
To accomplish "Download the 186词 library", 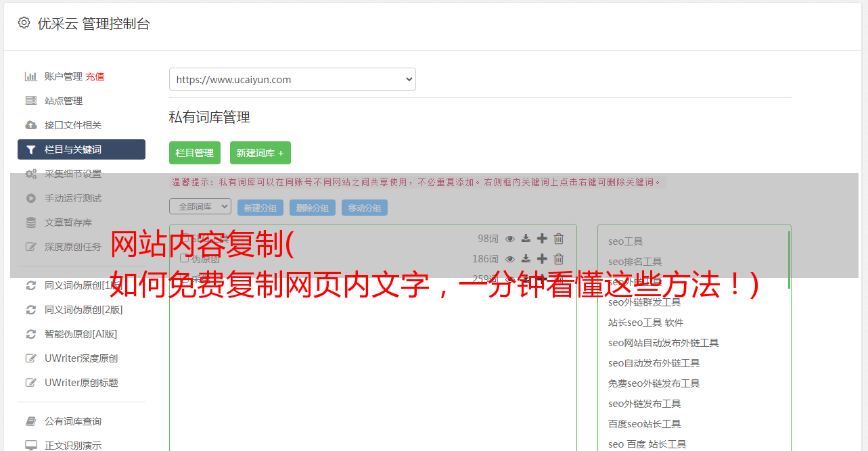I will coord(526,258).
